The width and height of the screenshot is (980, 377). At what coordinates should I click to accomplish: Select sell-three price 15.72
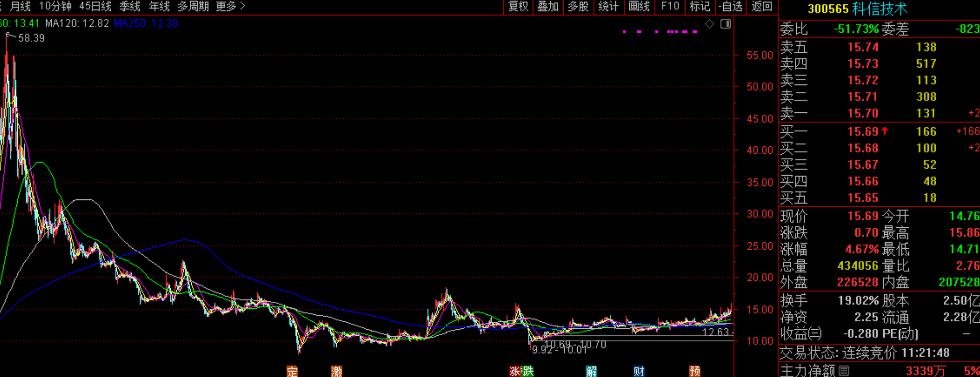coord(863,80)
